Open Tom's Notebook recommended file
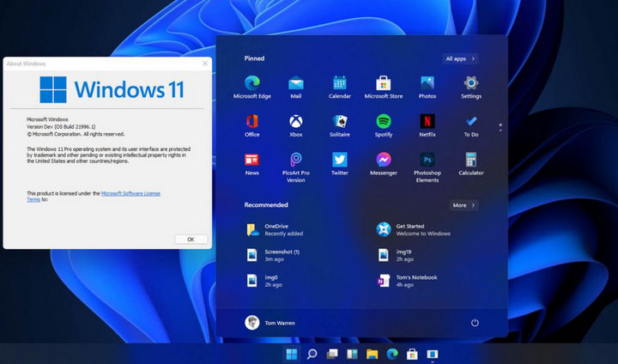 click(408, 281)
